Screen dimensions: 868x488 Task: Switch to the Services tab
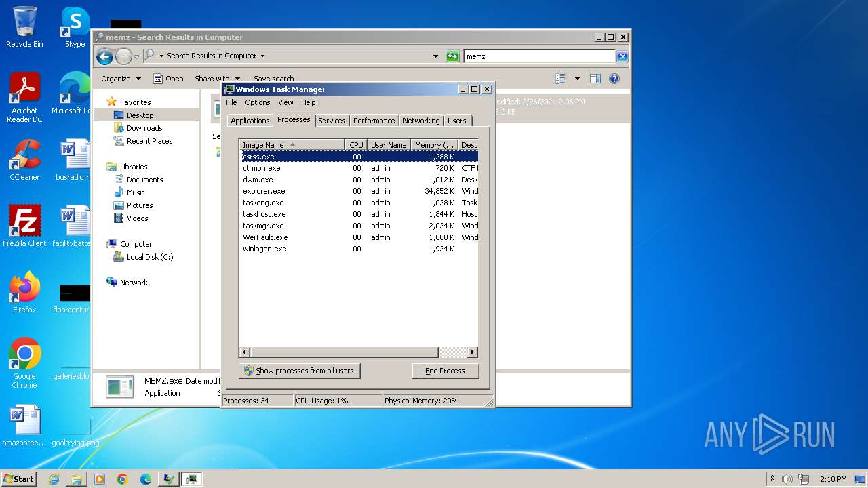click(x=332, y=121)
